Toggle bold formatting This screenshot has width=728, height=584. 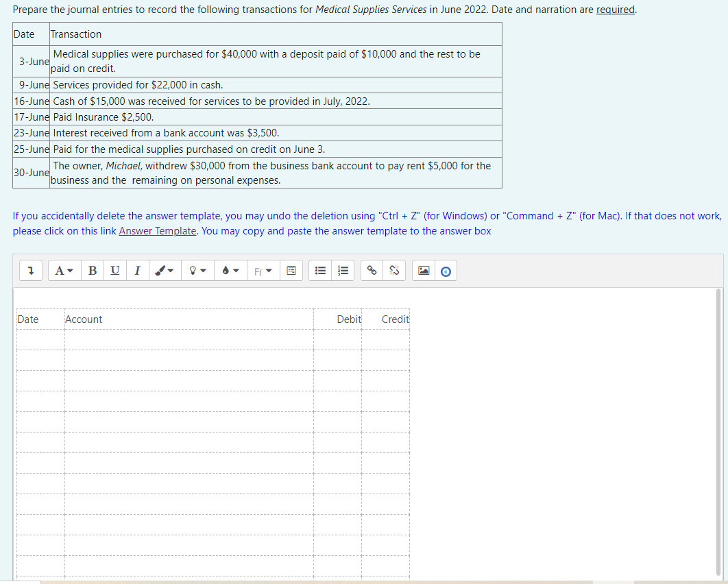pyautogui.click(x=93, y=270)
